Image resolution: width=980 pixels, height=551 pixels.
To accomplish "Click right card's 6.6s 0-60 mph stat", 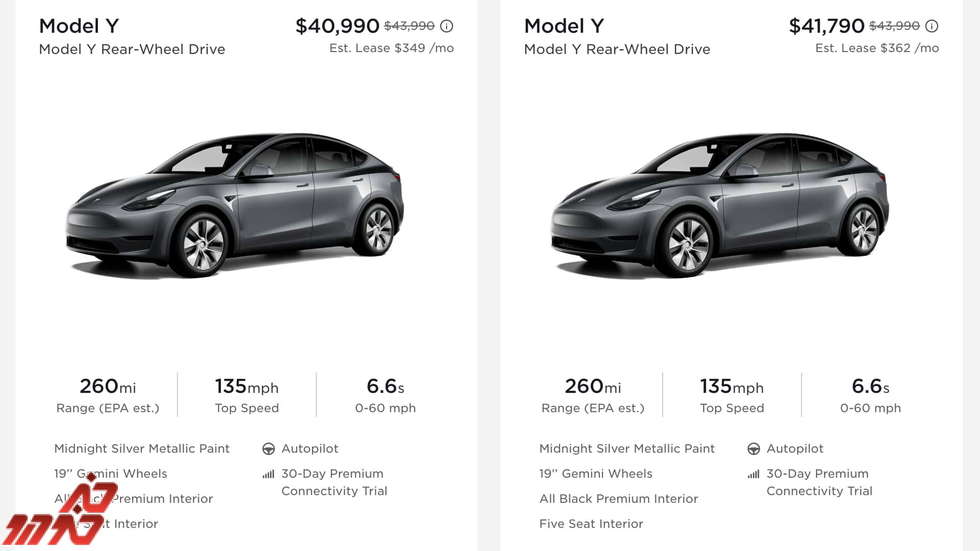I will [871, 395].
